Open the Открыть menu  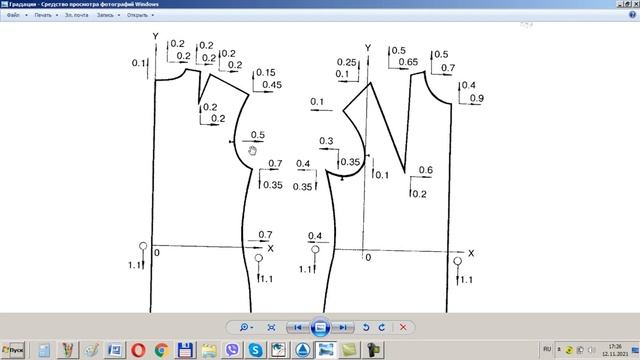click(x=137, y=15)
